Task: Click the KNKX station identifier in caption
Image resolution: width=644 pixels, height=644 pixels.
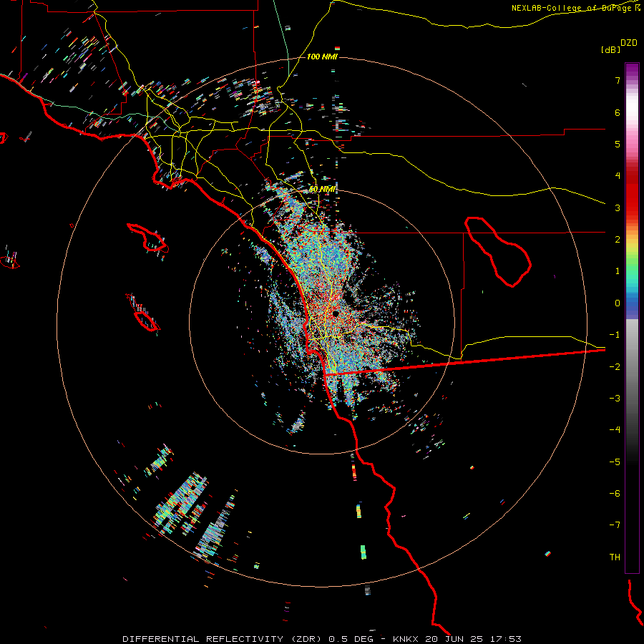Action: 406,639
